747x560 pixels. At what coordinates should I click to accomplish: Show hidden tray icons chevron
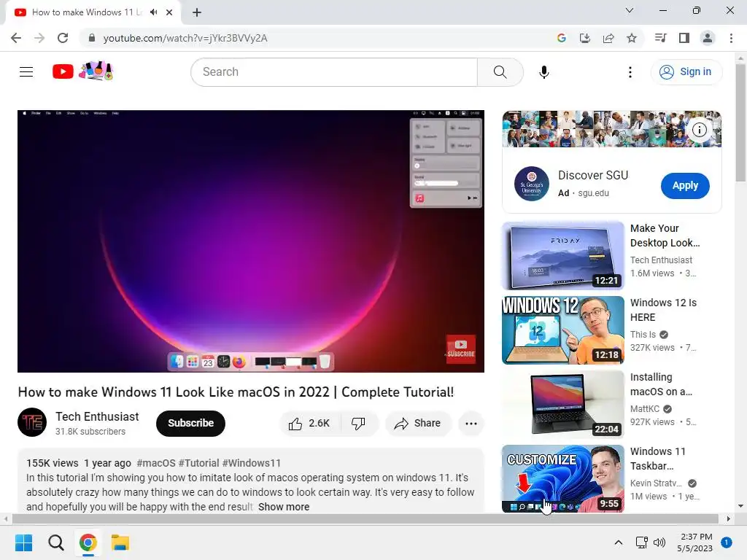click(x=619, y=542)
